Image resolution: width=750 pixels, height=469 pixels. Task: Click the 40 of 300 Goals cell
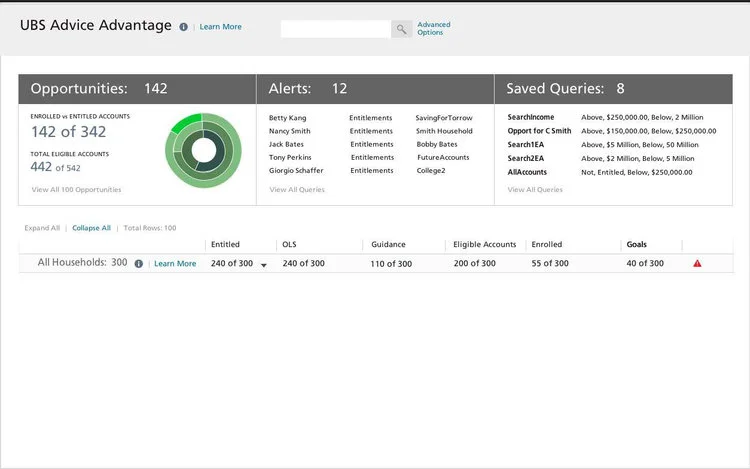click(645, 263)
